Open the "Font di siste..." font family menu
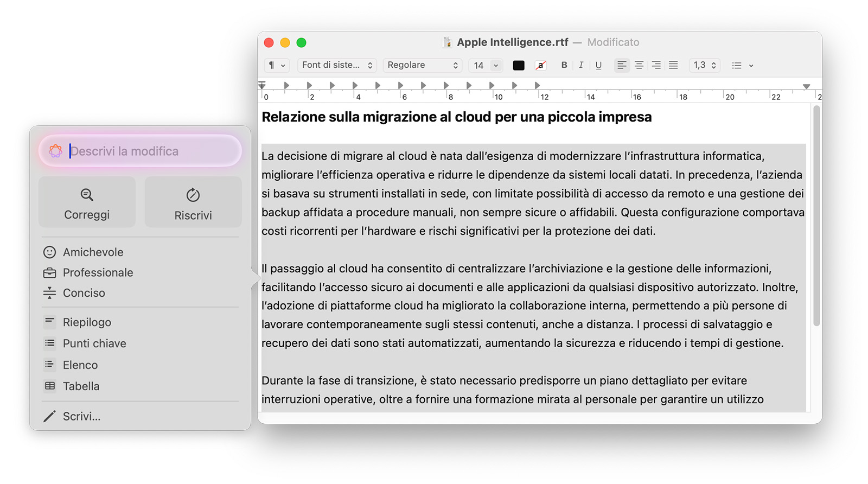Screen dimensions: 868x484 click(x=337, y=65)
